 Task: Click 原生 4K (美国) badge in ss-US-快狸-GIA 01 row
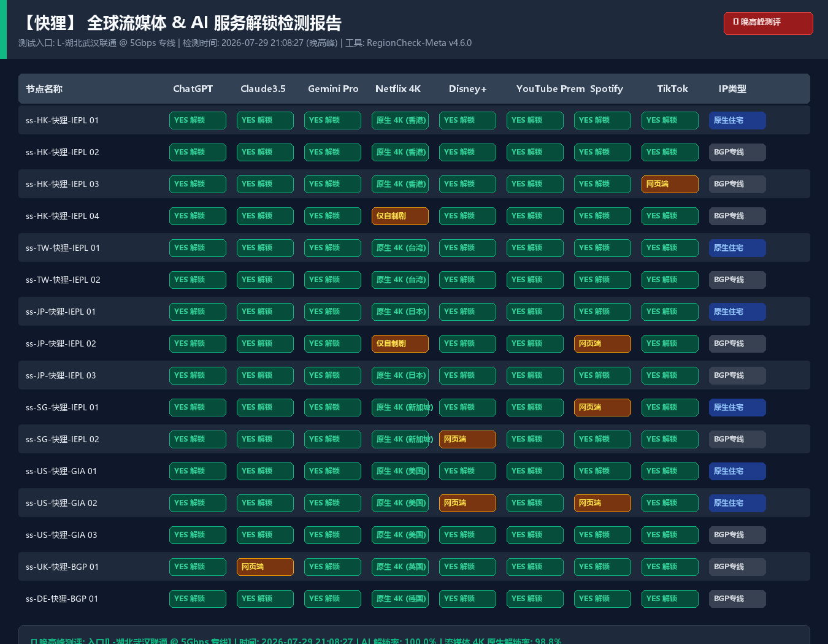coord(400,471)
